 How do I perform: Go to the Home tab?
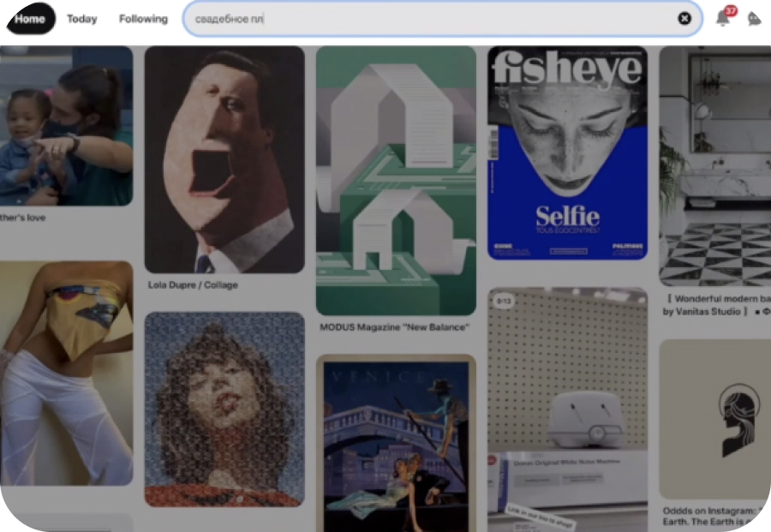click(x=30, y=19)
